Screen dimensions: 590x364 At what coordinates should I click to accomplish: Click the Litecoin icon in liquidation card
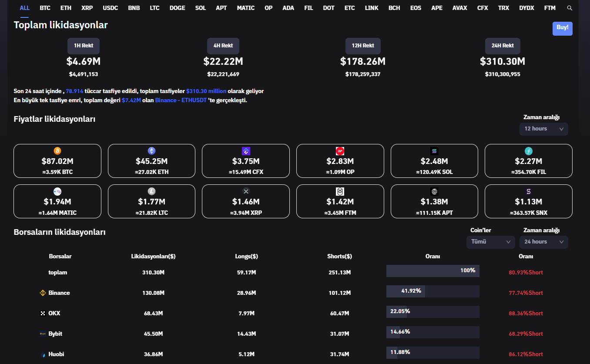click(151, 191)
